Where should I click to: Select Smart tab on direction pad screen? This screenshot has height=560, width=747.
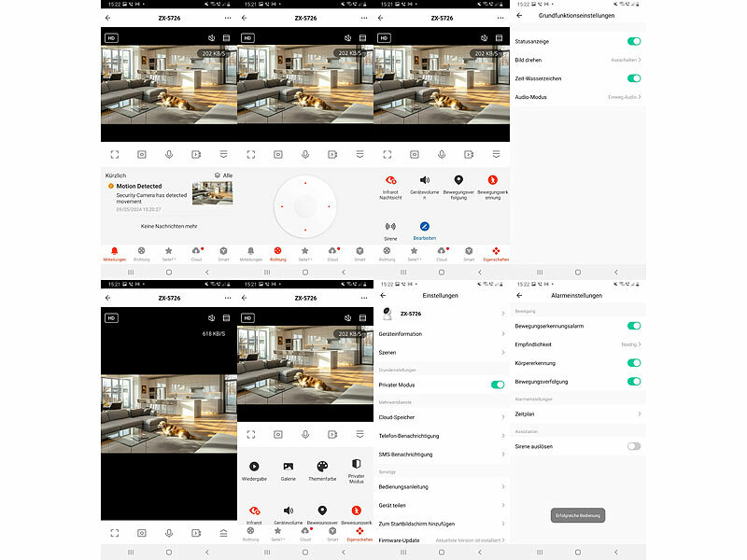pos(359,254)
